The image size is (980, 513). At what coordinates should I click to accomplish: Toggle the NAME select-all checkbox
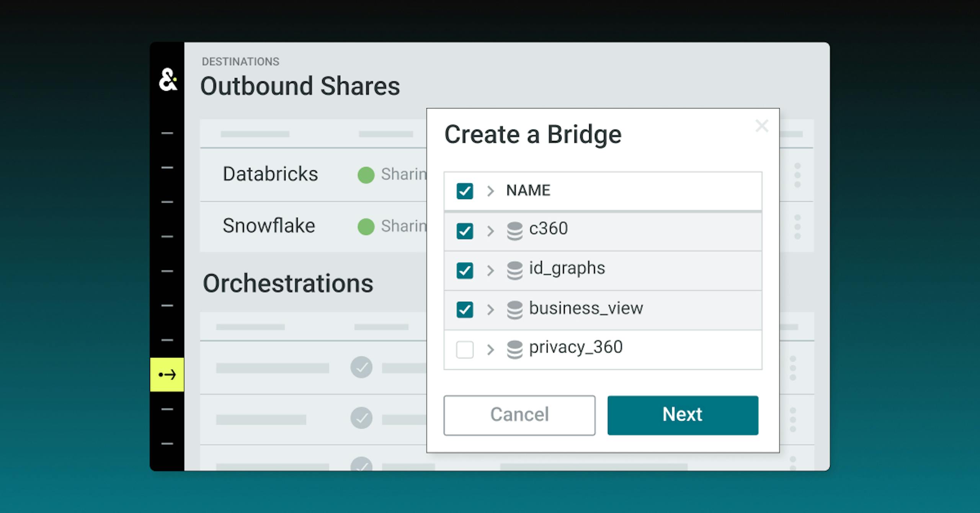click(465, 191)
